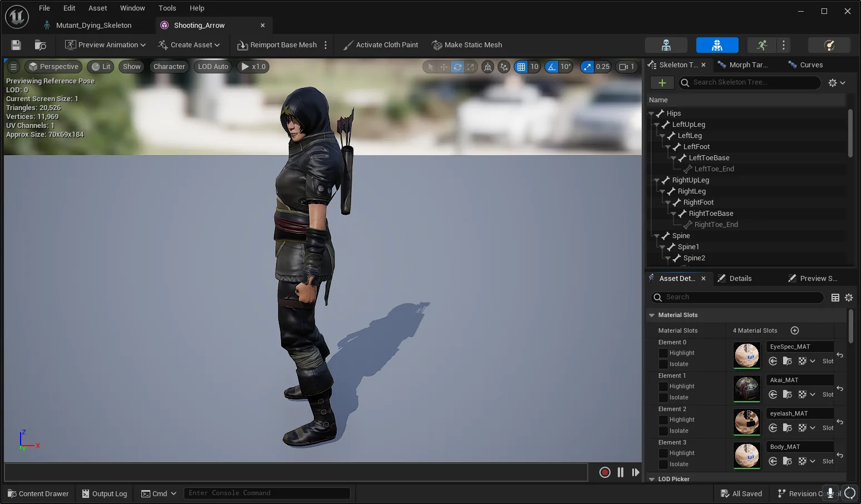Open the Asset menu

click(x=97, y=8)
